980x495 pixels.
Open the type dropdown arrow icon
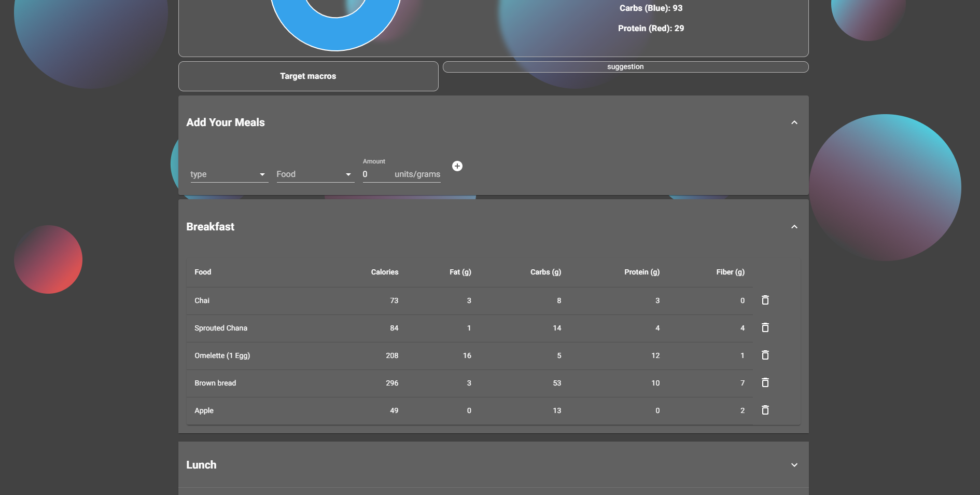[x=263, y=174]
